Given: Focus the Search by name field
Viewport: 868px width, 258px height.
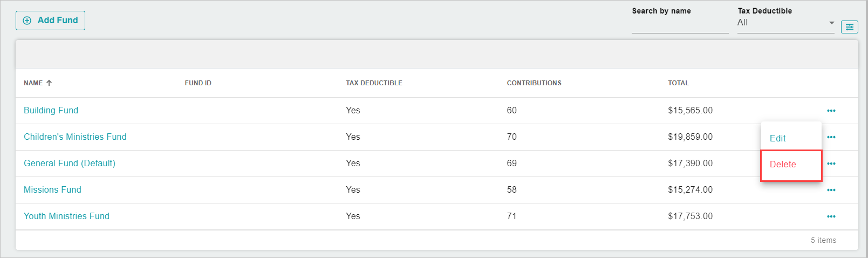Looking at the screenshot, I should (x=680, y=24).
